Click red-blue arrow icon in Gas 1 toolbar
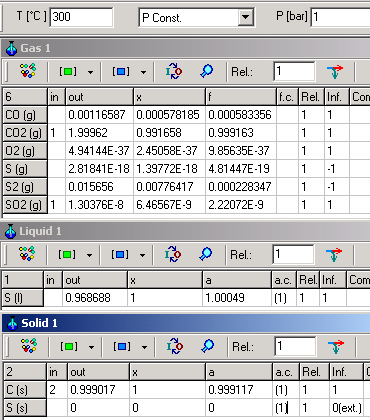 coord(335,71)
